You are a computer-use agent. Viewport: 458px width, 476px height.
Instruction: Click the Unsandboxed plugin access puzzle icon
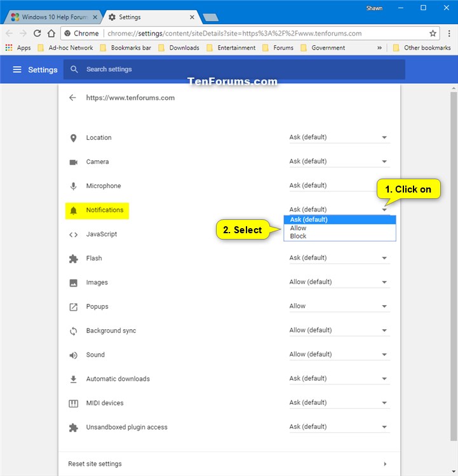pyautogui.click(x=73, y=428)
